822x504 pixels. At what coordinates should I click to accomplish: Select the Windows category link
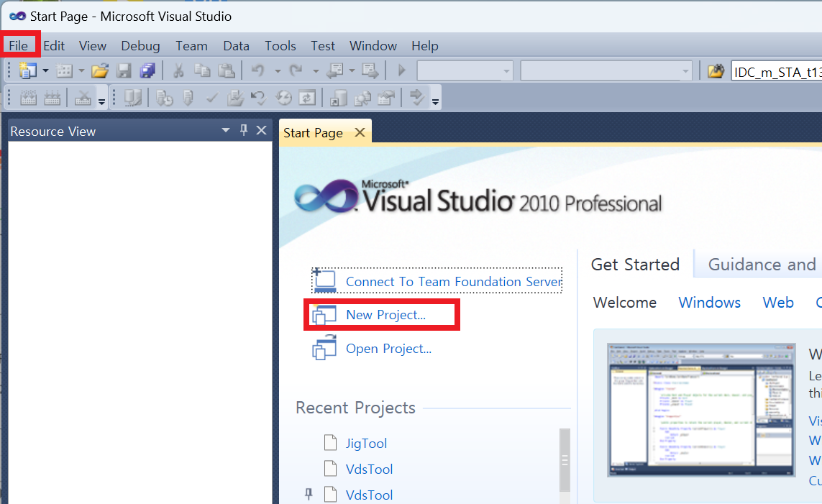(709, 302)
